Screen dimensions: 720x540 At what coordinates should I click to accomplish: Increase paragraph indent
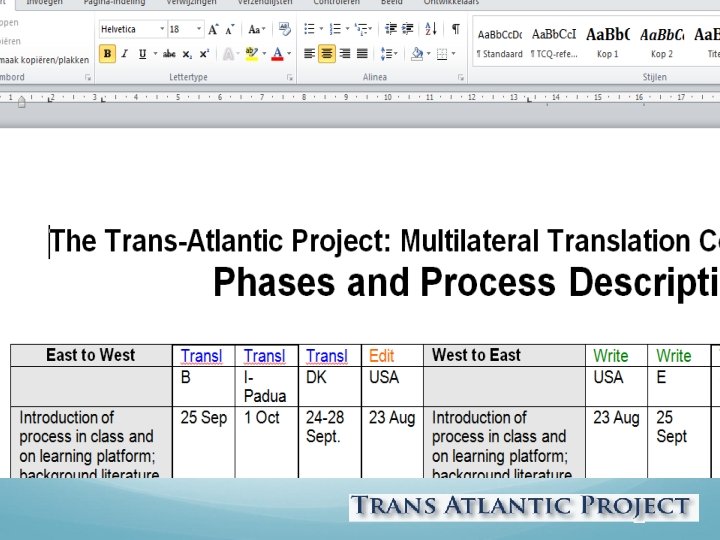tap(408, 29)
